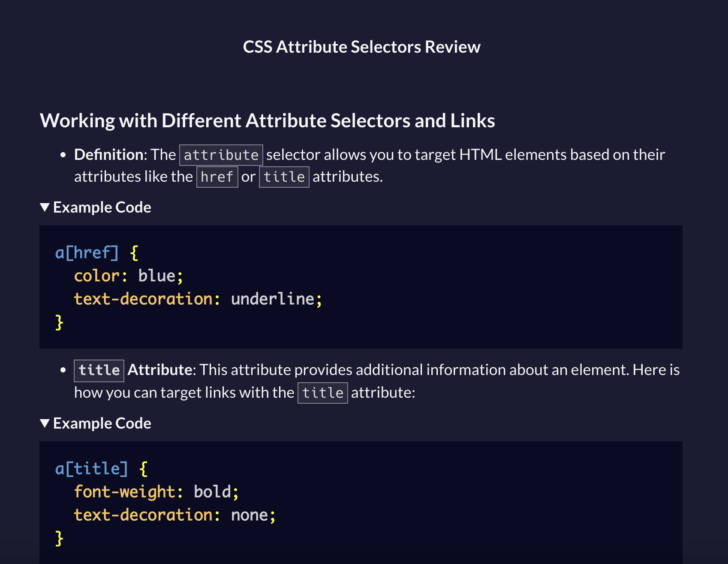Screen dimensions: 728x564
Task: Click the inline attribute code tag
Action: [x=221, y=155]
